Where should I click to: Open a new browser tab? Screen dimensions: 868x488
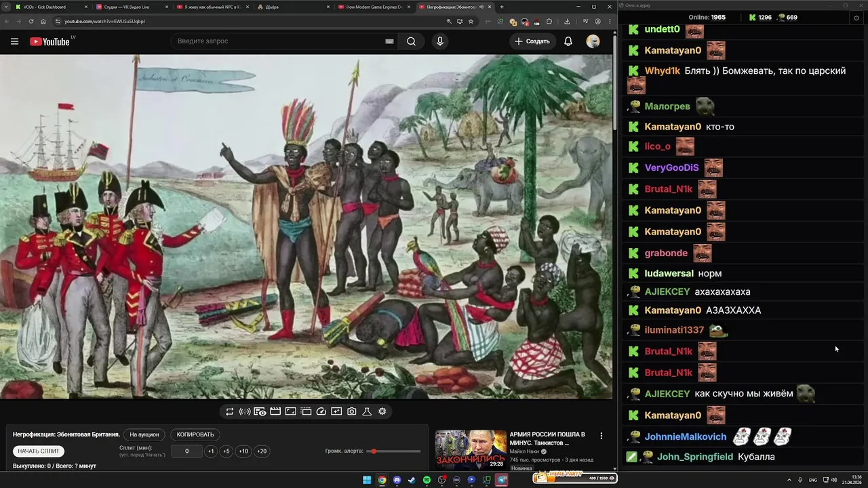[502, 7]
